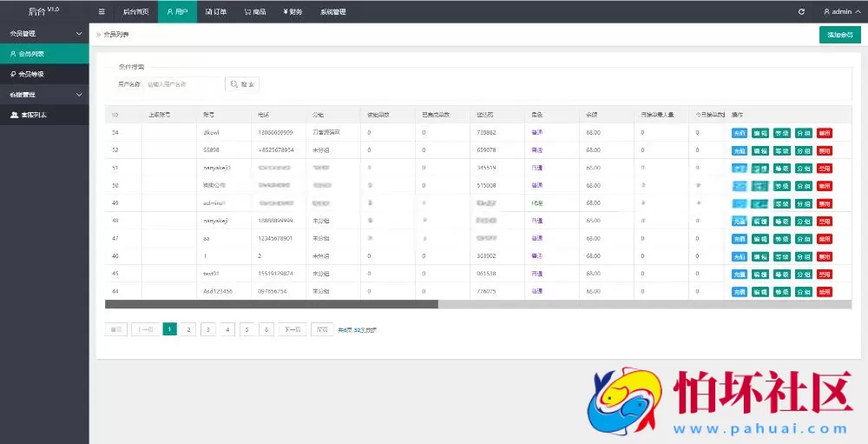Viewport: 868px width, 444px height.
Task: Open the 订单 orders menu
Action: click(x=215, y=12)
